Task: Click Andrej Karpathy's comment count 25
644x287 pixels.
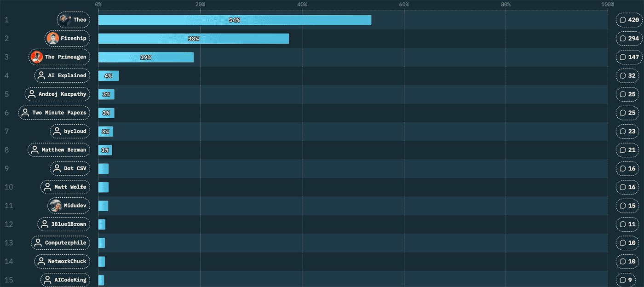Action: point(632,94)
